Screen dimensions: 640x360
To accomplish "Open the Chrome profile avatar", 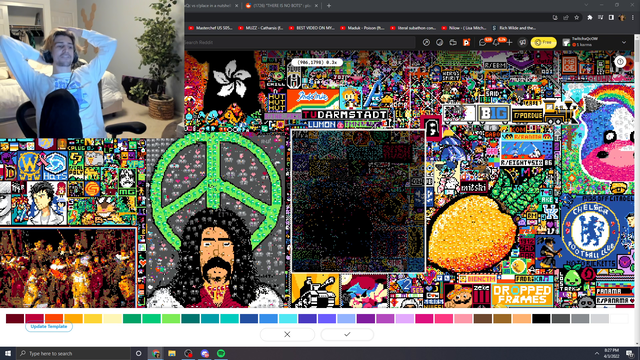I will [622, 18].
